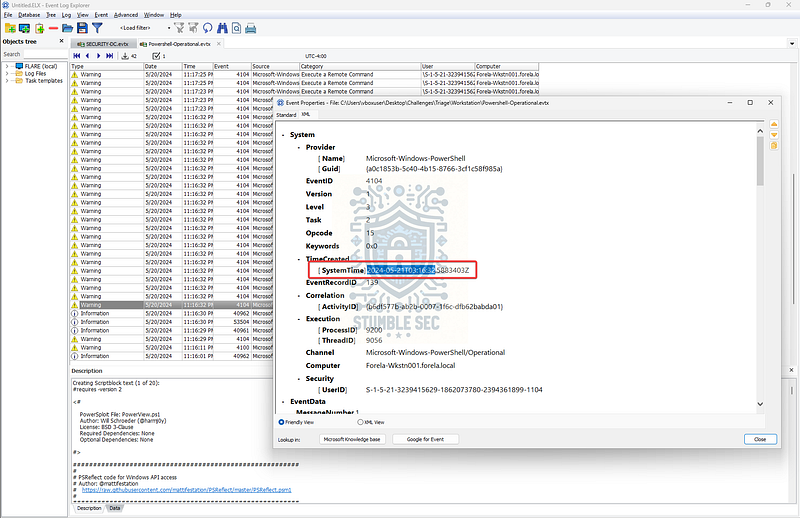This screenshot has height=518, width=800.
Task: Collapse the System node in Event Properties
Action: coord(283,135)
